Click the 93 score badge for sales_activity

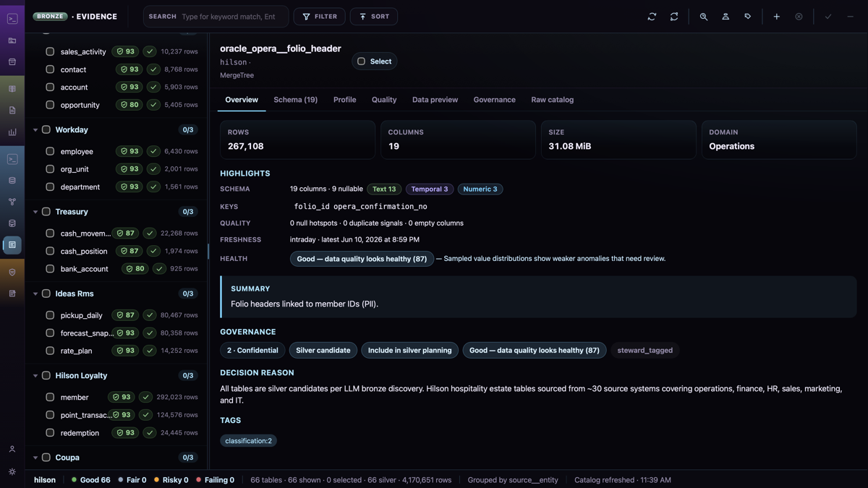click(126, 52)
